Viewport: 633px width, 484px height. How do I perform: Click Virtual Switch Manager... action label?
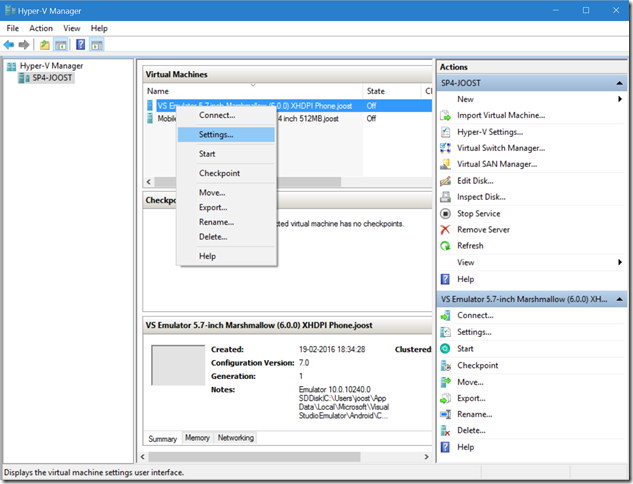[x=501, y=148]
